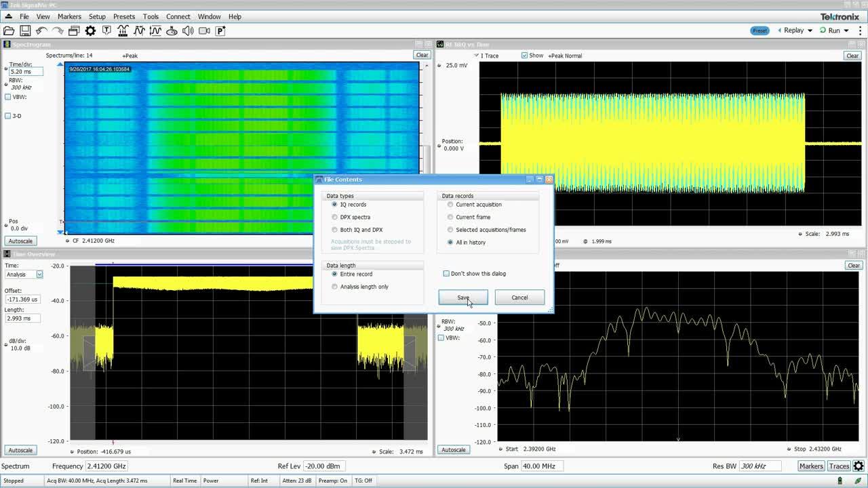Screen dimensions: 868x488
Task: Click the Save button in File Contents dialog
Action: (x=462, y=298)
